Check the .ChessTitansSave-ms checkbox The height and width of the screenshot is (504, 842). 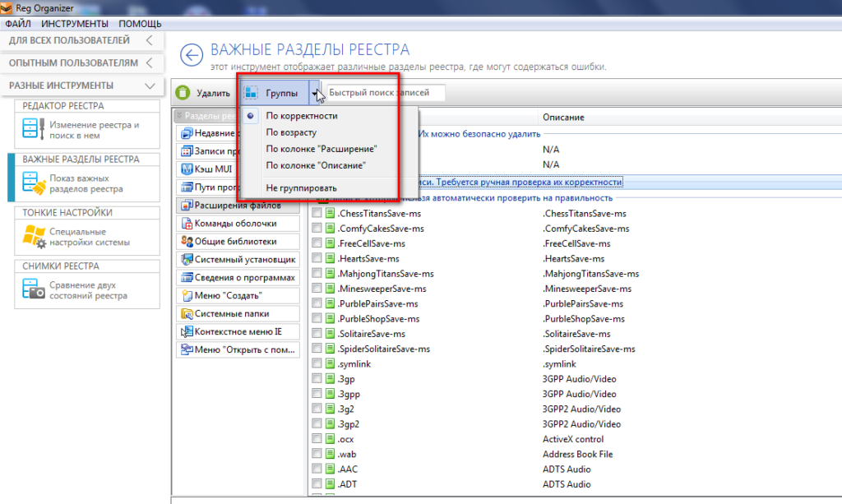pyautogui.click(x=317, y=214)
